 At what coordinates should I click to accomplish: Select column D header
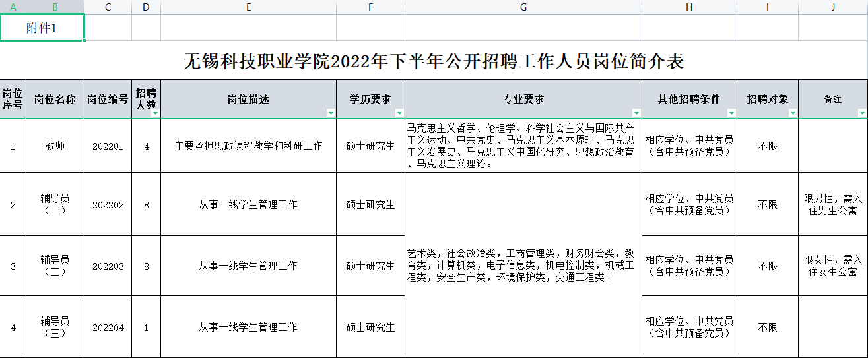click(147, 7)
